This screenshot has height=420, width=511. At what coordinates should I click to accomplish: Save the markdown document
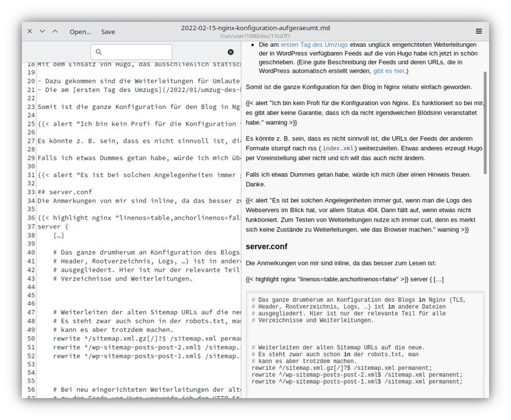point(108,32)
